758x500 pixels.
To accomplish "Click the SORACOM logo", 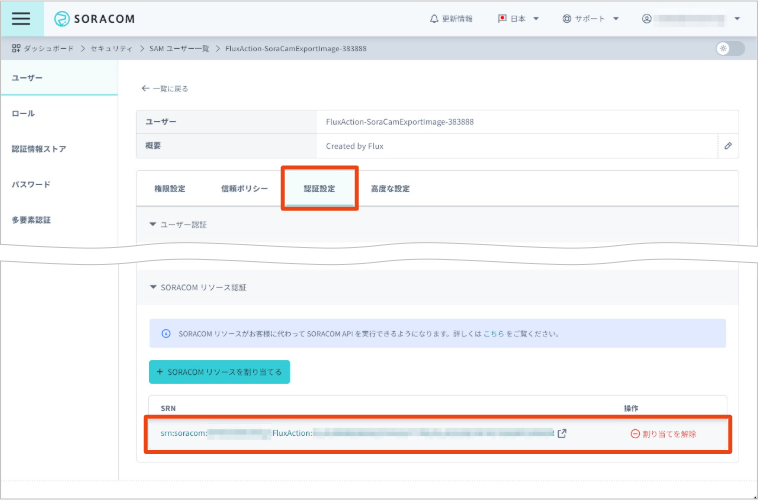I will click(x=94, y=19).
